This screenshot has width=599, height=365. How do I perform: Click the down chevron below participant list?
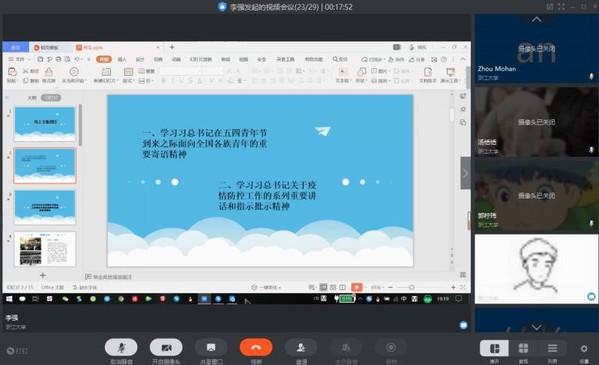pos(536,327)
